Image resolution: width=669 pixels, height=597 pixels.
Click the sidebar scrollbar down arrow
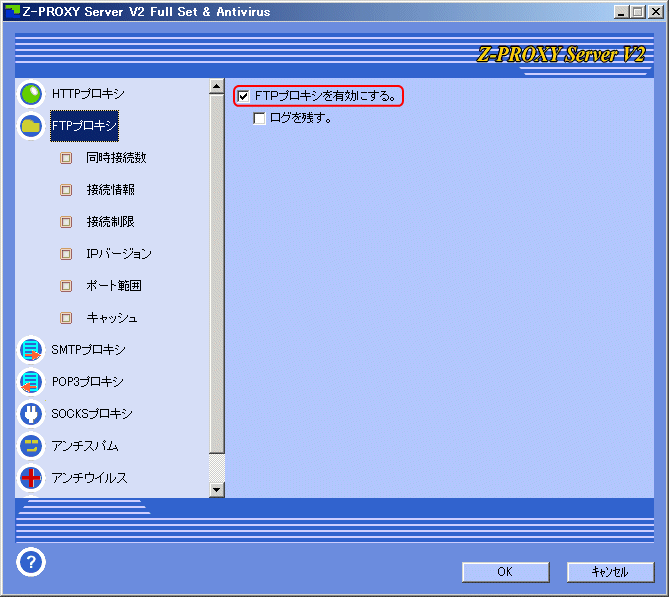217,490
